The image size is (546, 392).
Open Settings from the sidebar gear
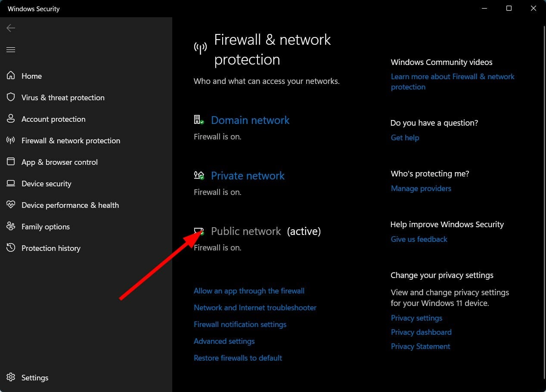[34, 377]
